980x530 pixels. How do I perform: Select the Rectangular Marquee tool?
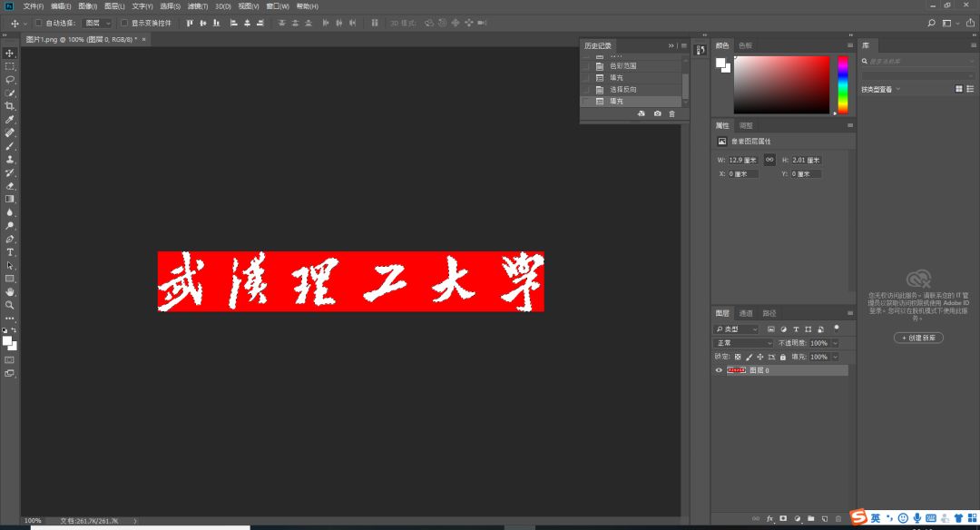click(9, 66)
